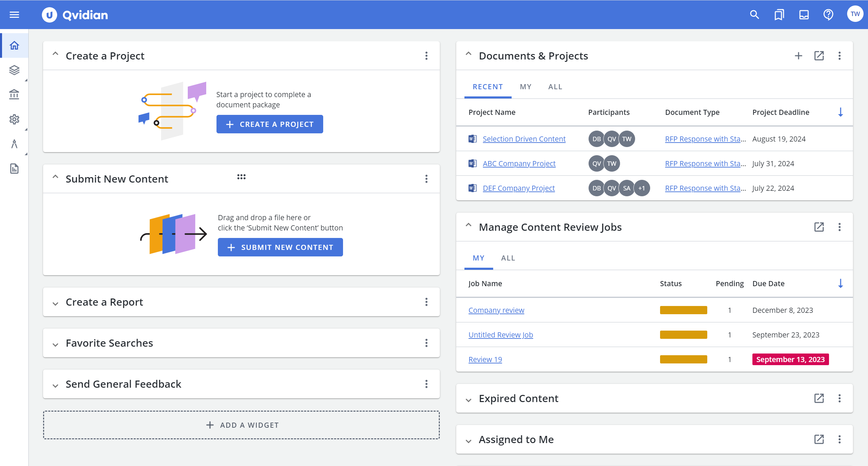Open the layers stack sidebar icon
The image size is (868, 466).
pyautogui.click(x=14, y=70)
